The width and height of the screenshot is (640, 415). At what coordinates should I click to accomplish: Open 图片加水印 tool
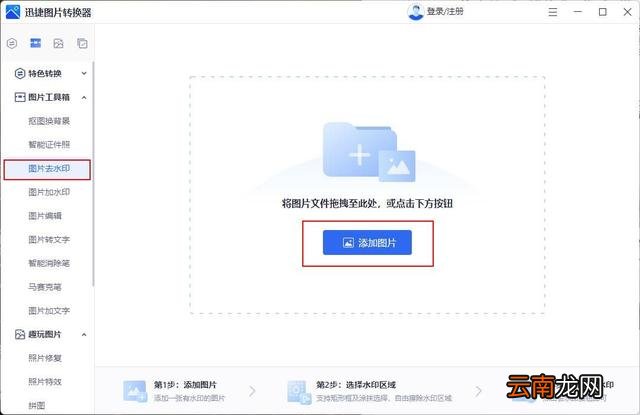click(49, 192)
